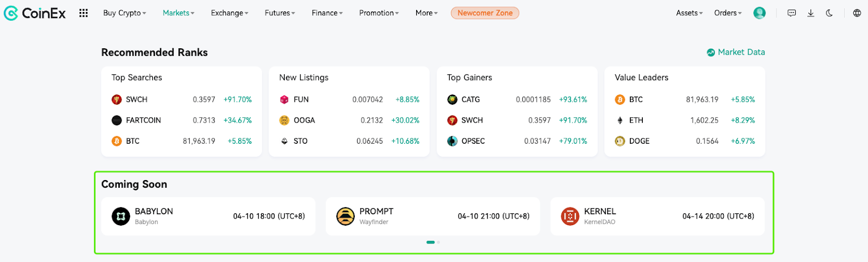
Task: Click the Market Data chart icon
Action: coord(711,53)
